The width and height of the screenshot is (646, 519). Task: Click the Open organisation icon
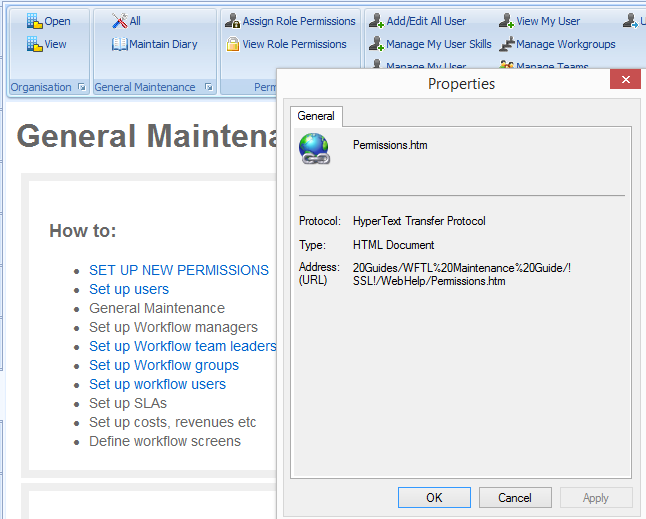[x=34, y=21]
